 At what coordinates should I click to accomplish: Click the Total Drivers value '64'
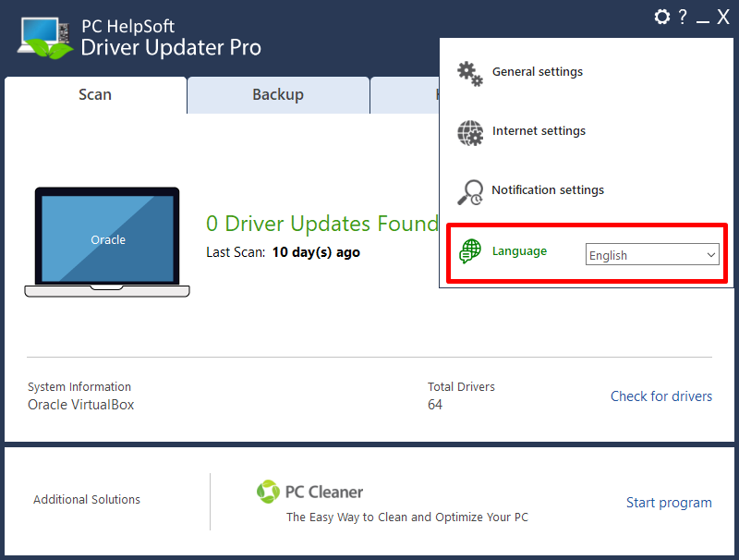click(435, 405)
